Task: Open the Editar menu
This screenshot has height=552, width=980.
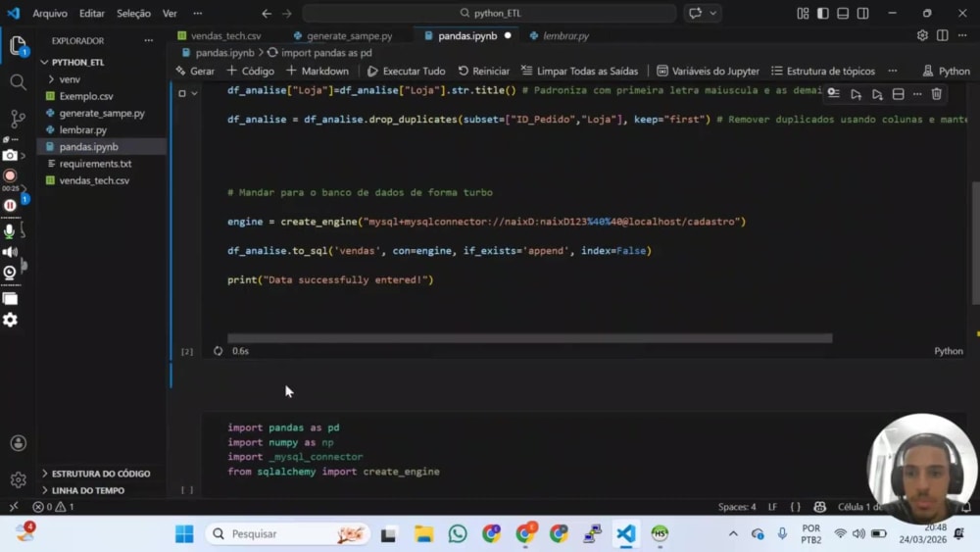Action: click(x=92, y=13)
